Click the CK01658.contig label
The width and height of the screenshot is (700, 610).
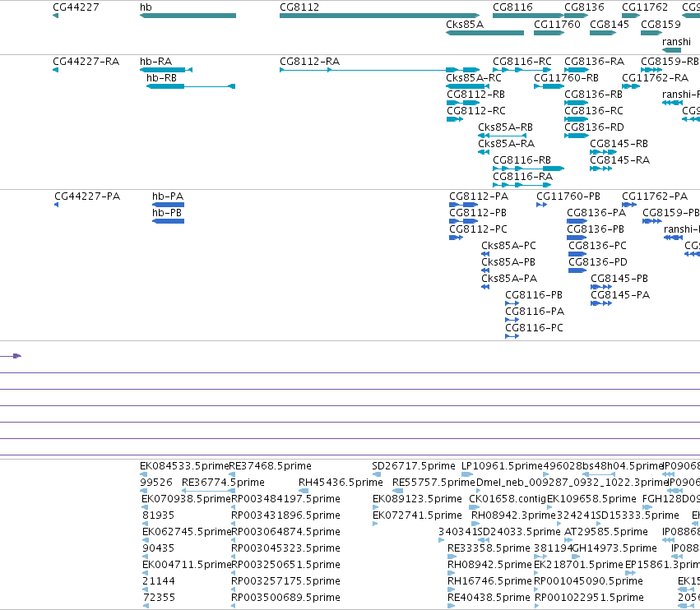pyautogui.click(x=508, y=498)
